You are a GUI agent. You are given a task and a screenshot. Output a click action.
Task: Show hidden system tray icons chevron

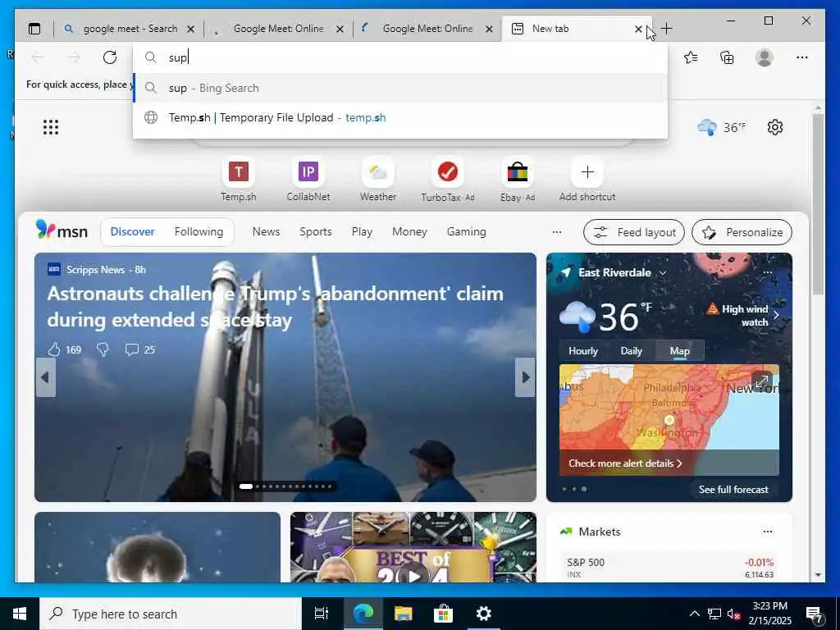coord(694,614)
